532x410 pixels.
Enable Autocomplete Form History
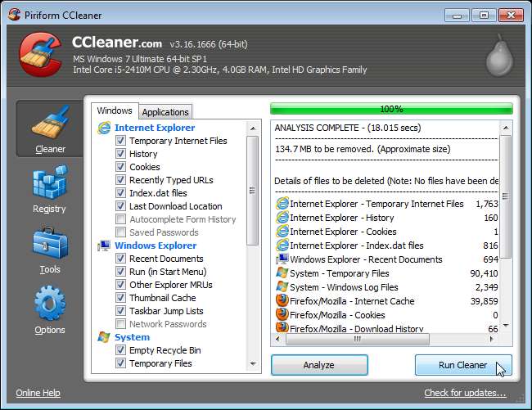coord(120,219)
